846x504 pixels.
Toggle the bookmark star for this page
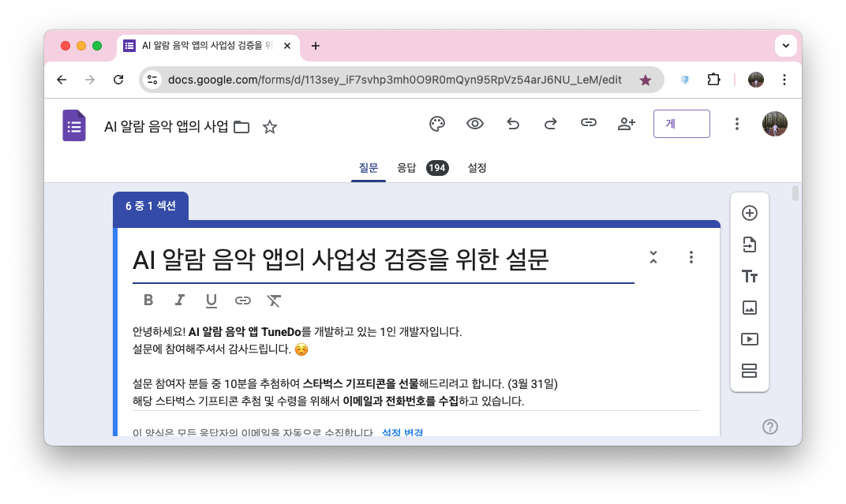[646, 80]
